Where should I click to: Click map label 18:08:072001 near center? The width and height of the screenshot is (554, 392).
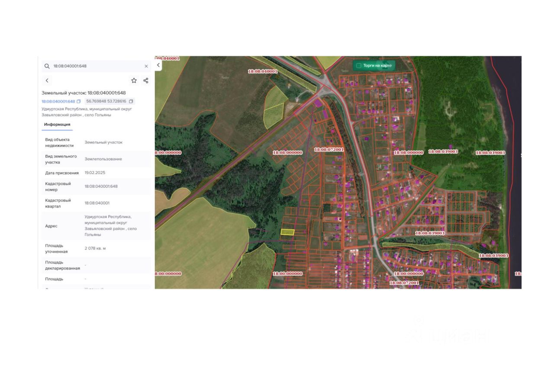[329, 149]
